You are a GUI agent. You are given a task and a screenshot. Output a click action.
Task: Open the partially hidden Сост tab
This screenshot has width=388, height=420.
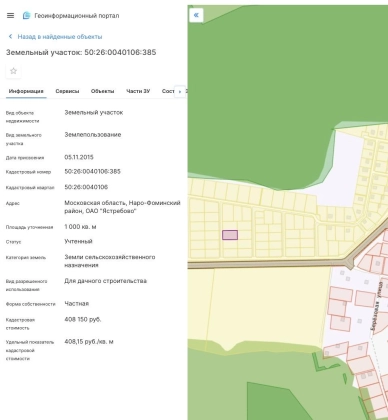pyautogui.click(x=168, y=91)
